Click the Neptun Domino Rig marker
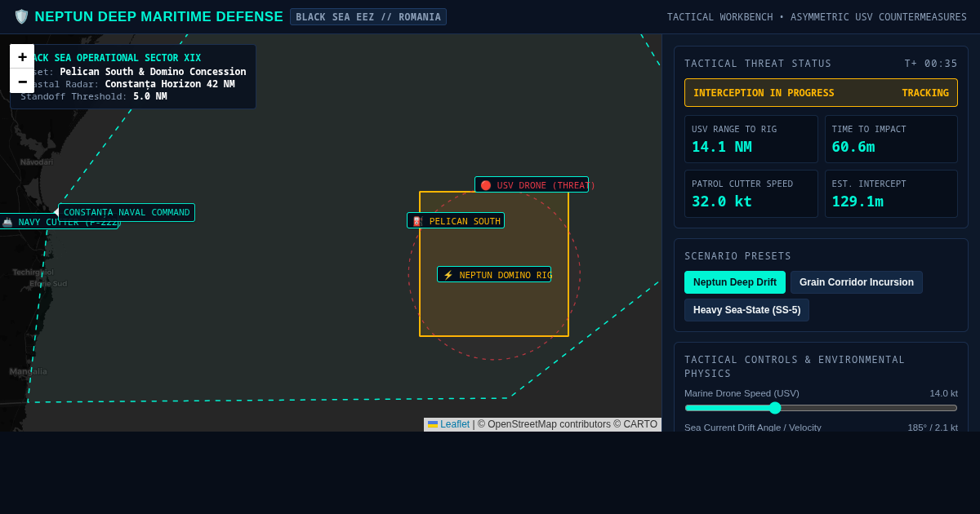The height and width of the screenshot is (514, 980). [494, 275]
